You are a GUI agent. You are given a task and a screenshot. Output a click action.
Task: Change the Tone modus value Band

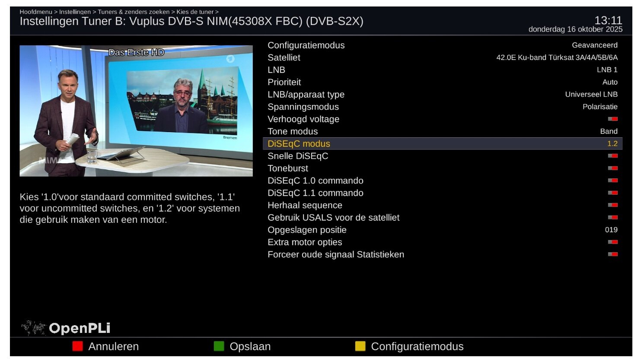pos(609,131)
